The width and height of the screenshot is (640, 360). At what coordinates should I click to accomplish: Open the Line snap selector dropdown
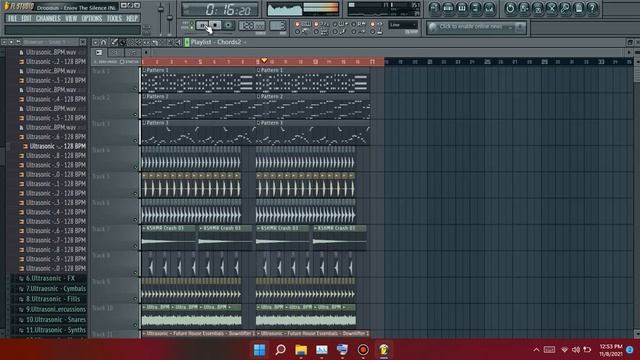403,25
